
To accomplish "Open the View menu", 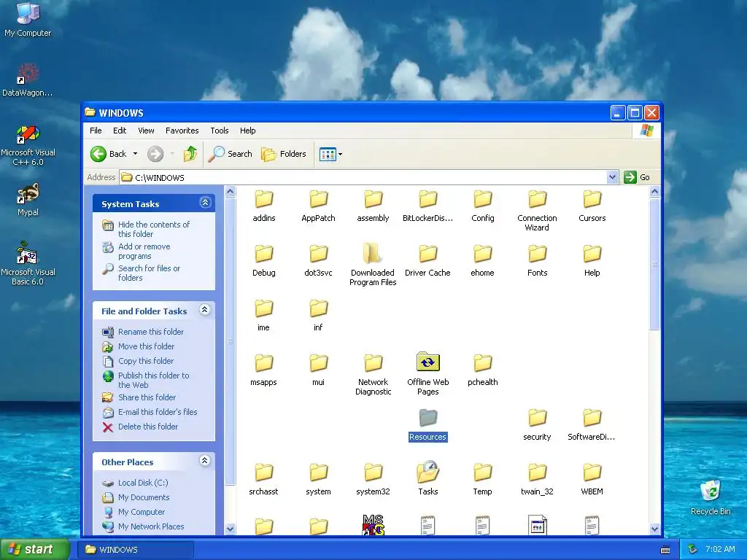I will click(146, 131).
